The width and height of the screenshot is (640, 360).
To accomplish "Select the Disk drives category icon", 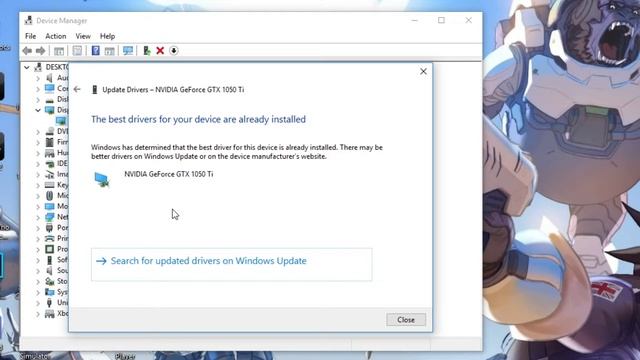I will point(49,99).
